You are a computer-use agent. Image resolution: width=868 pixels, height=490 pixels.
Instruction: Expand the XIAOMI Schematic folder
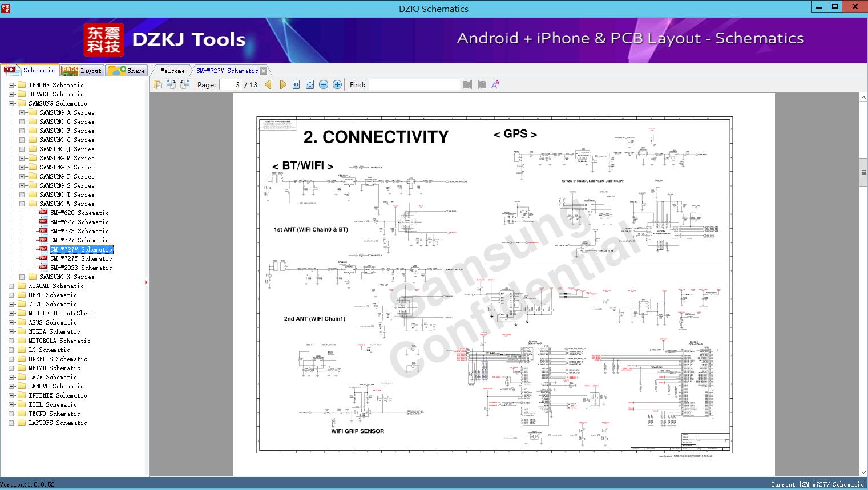click(11, 286)
